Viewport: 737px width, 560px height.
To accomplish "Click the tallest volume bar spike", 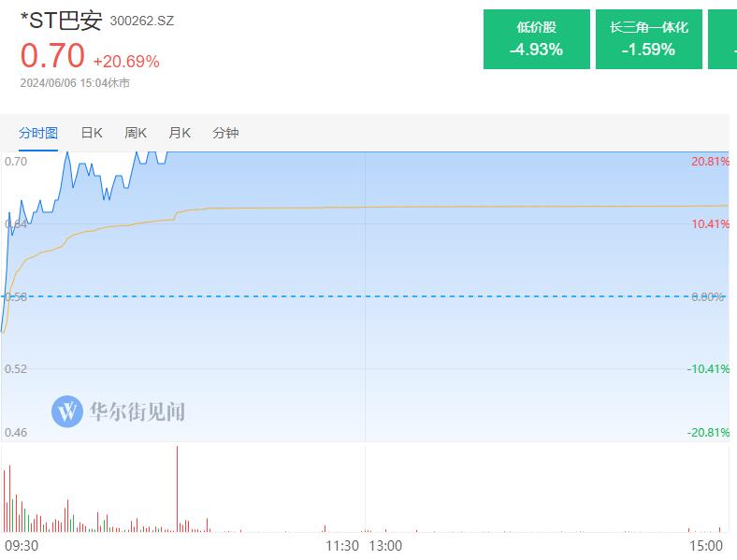I will point(177,489).
